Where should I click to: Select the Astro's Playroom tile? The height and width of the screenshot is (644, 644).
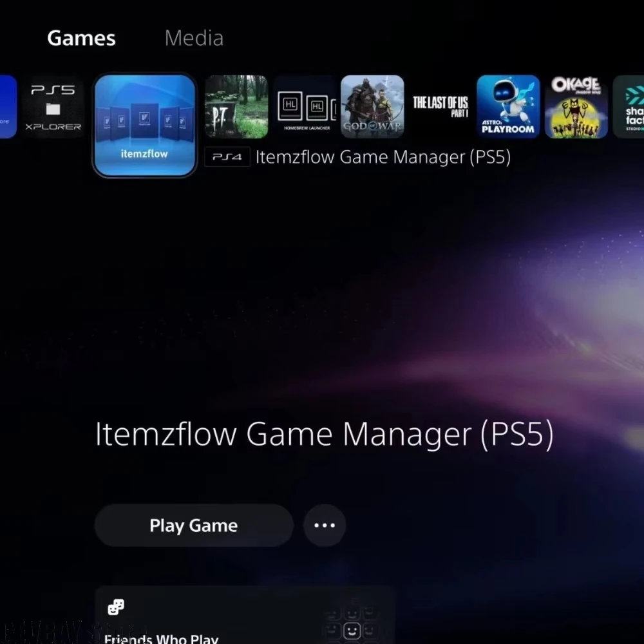508,106
